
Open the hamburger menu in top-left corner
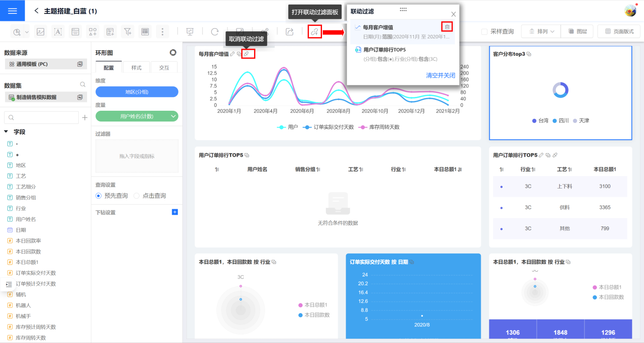(x=13, y=11)
